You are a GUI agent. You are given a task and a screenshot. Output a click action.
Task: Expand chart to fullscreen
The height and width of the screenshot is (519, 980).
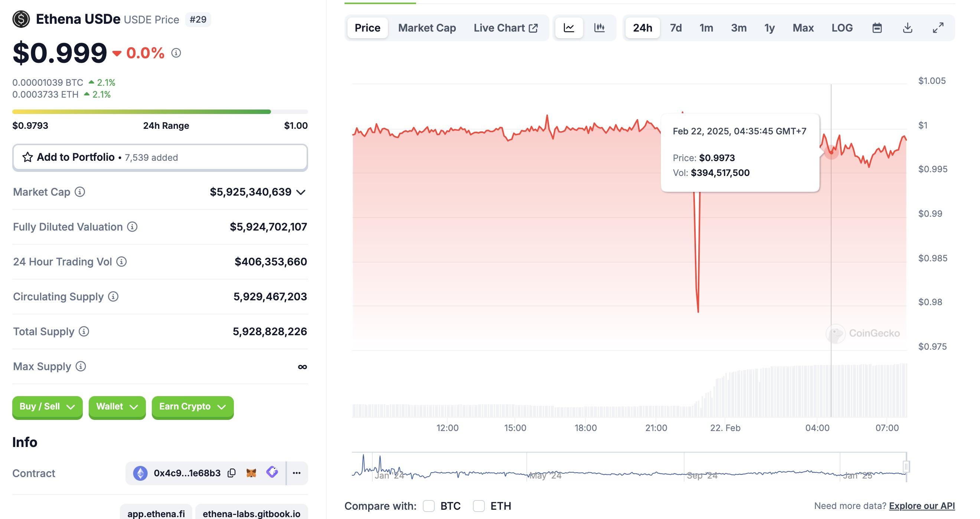tap(938, 28)
